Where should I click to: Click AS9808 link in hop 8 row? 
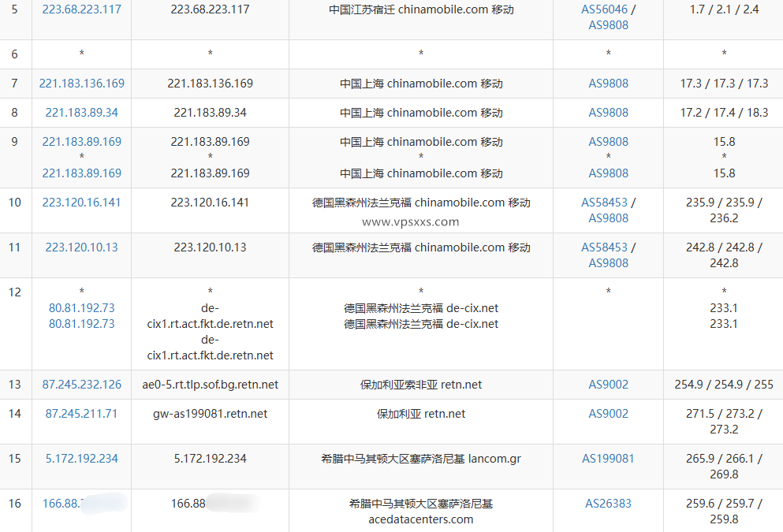click(x=608, y=113)
